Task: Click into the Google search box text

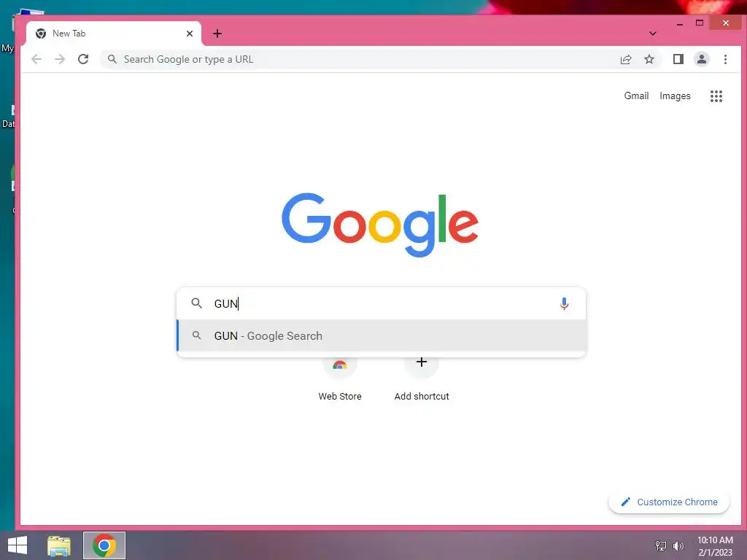Action: [x=381, y=303]
